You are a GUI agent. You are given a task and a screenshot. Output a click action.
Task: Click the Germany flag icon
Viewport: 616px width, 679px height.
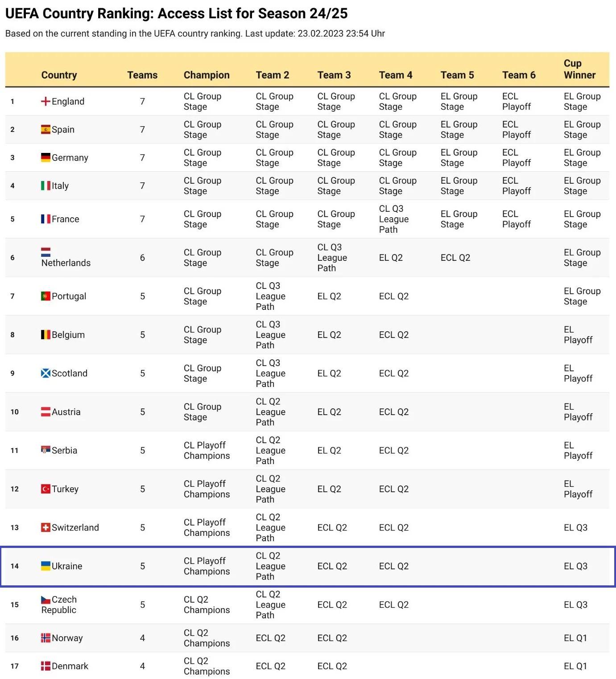45,158
